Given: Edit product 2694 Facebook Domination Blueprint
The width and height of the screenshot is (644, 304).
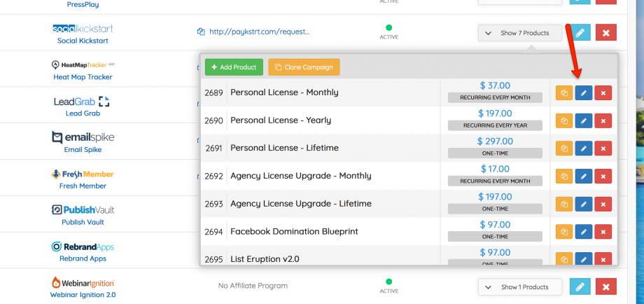Looking at the screenshot, I should (x=584, y=232).
